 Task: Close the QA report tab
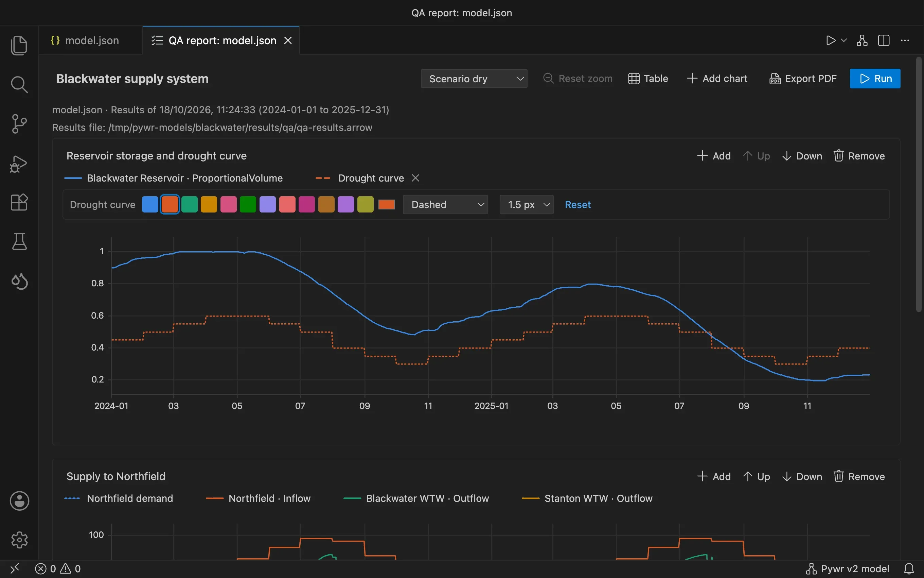(x=288, y=40)
